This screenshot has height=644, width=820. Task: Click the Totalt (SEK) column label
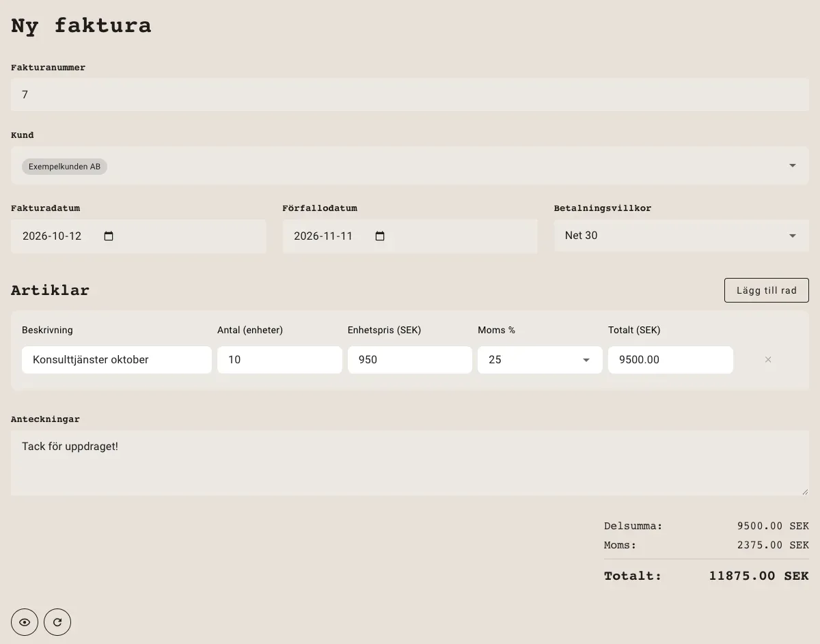point(634,330)
